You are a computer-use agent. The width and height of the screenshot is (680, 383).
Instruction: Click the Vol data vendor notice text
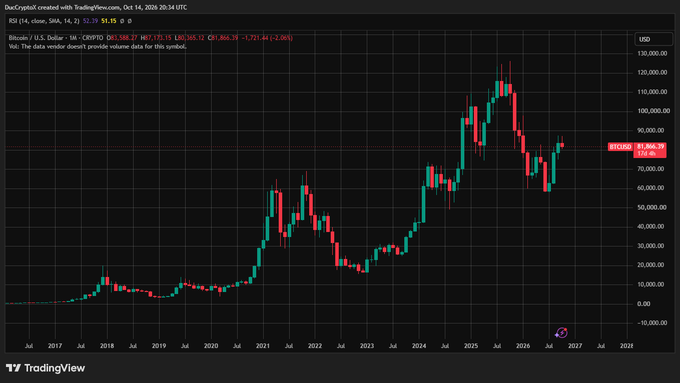pos(98,46)
